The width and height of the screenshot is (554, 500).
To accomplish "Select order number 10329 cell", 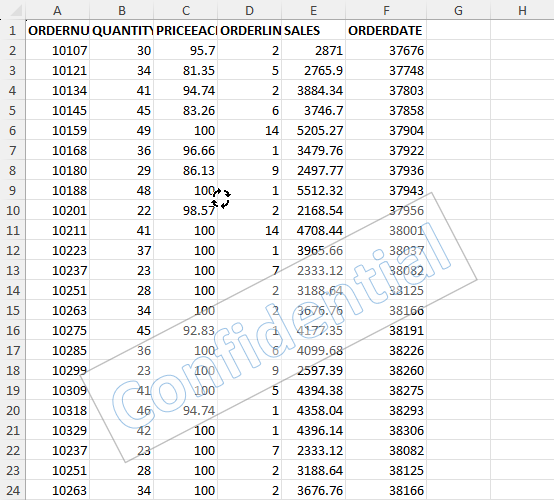I will point(58,430).
